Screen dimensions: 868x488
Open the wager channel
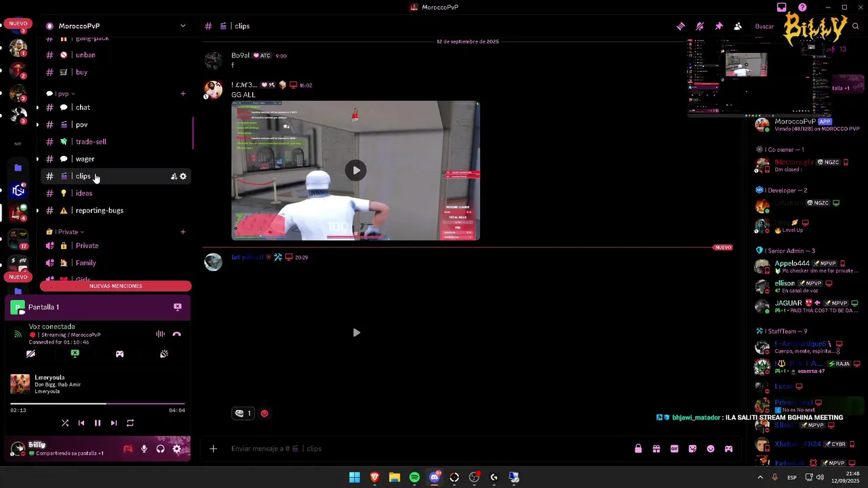tap(85, 159)
